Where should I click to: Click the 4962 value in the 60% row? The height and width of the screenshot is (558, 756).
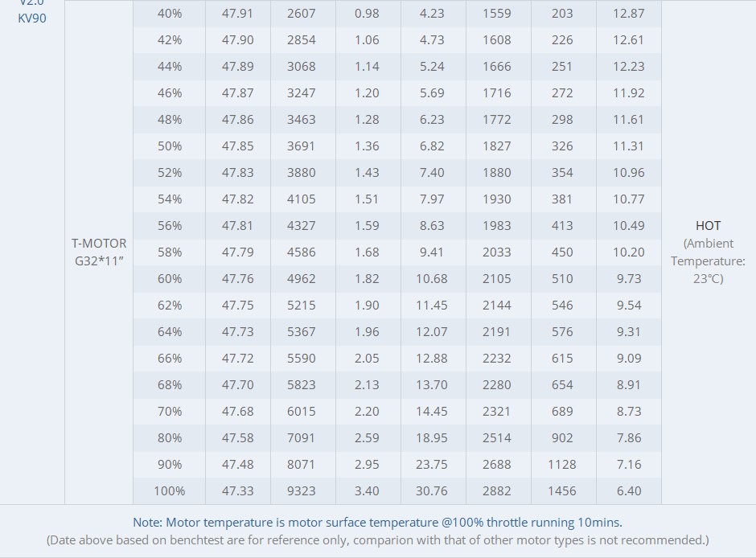coord(302,278)
